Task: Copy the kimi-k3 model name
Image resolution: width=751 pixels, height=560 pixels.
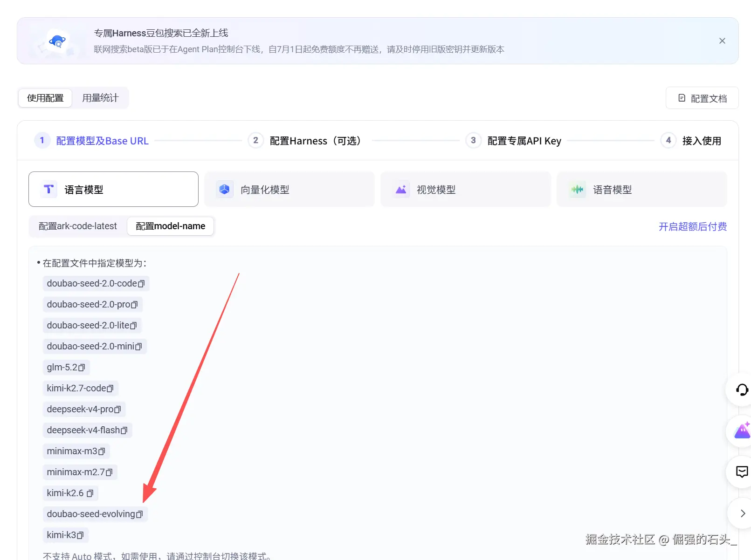Action: click(x=80, y=535)
